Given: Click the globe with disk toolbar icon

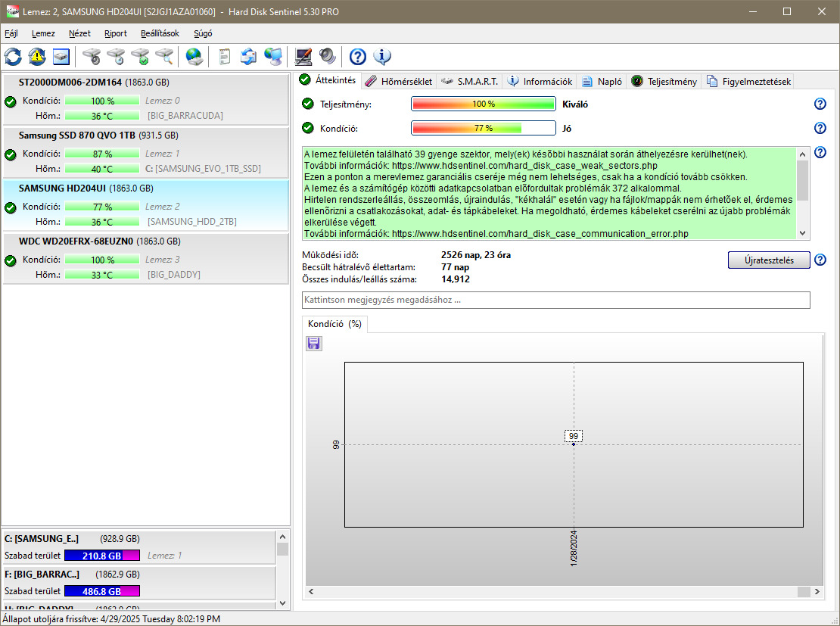Looking at the screenshot, I should click(x=194, y=57).
